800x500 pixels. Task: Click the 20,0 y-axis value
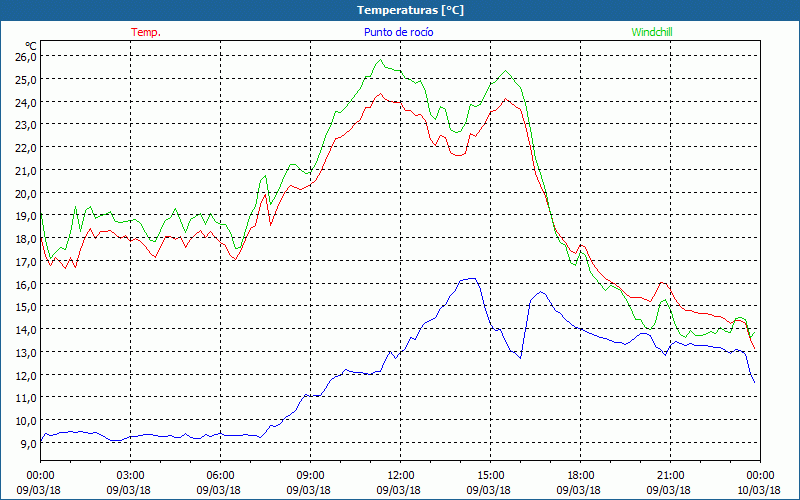[26, 193]
